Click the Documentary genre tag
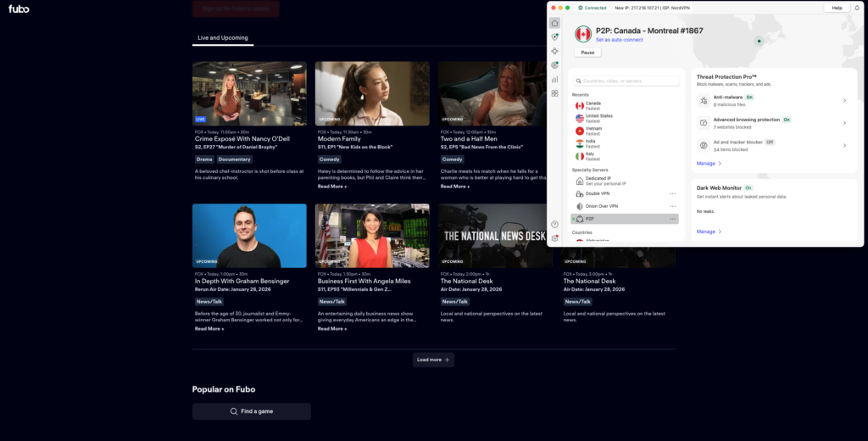This screenshot has width=868, height=441. point(234,159)
